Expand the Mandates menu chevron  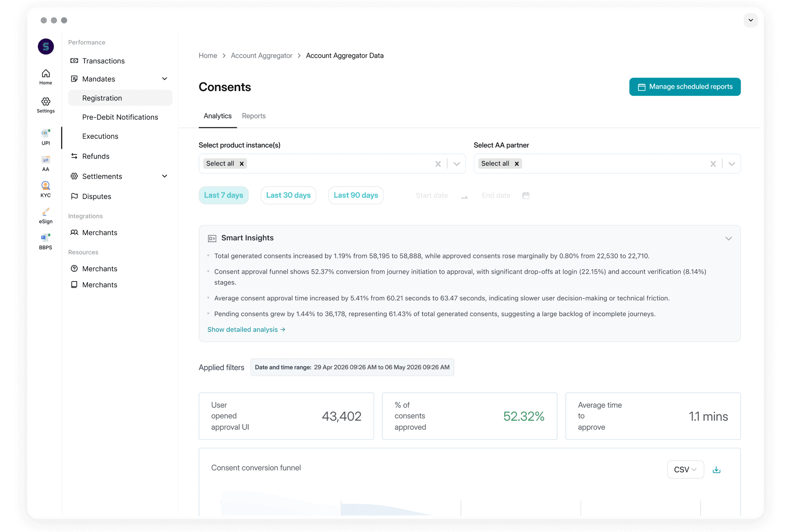click(x=164, y=79)
